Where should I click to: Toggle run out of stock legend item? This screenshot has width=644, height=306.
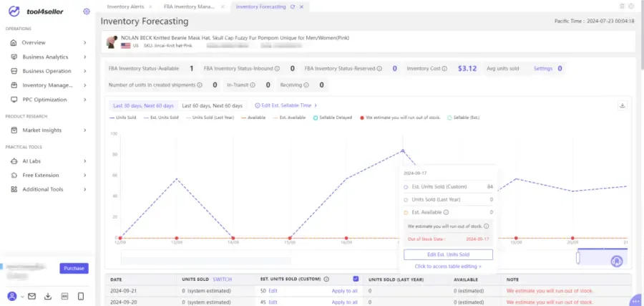click(400, 118)
